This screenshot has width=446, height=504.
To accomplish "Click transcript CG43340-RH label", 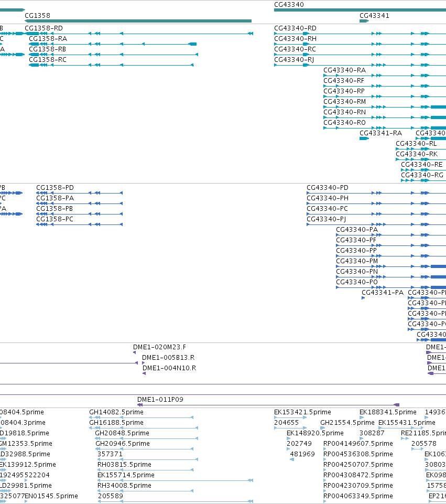I will (x=295, y=39).
